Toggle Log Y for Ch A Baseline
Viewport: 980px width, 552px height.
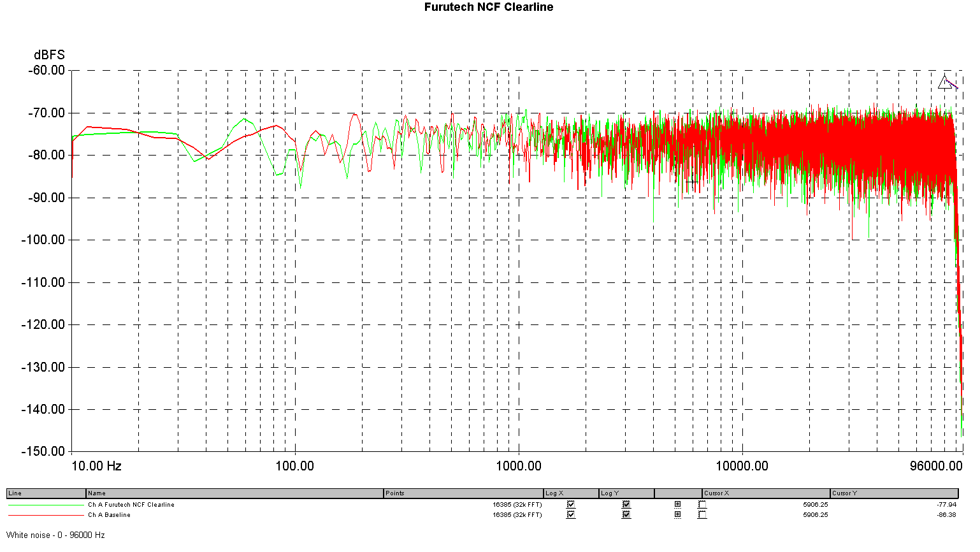tap(626, 514)
